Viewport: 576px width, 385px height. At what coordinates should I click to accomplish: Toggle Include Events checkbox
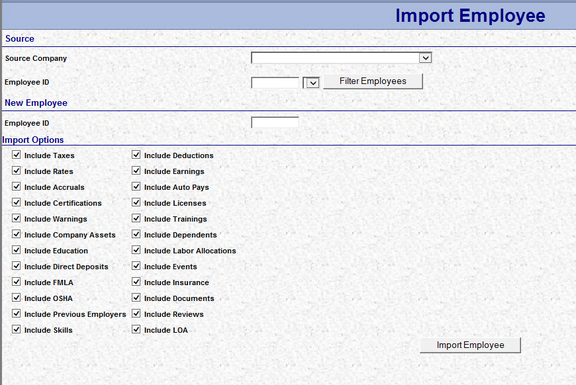[136, 266]
